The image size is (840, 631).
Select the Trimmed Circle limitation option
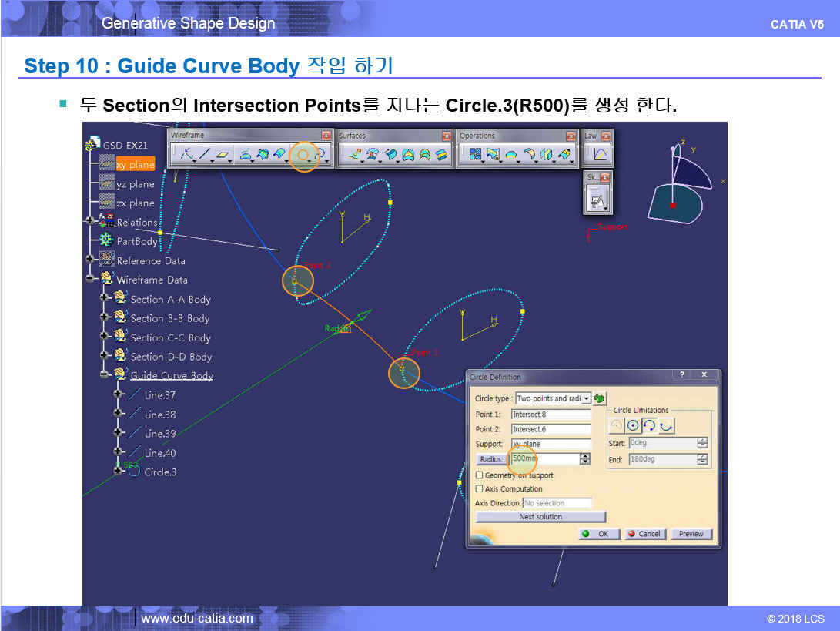[x=649, y=425]
